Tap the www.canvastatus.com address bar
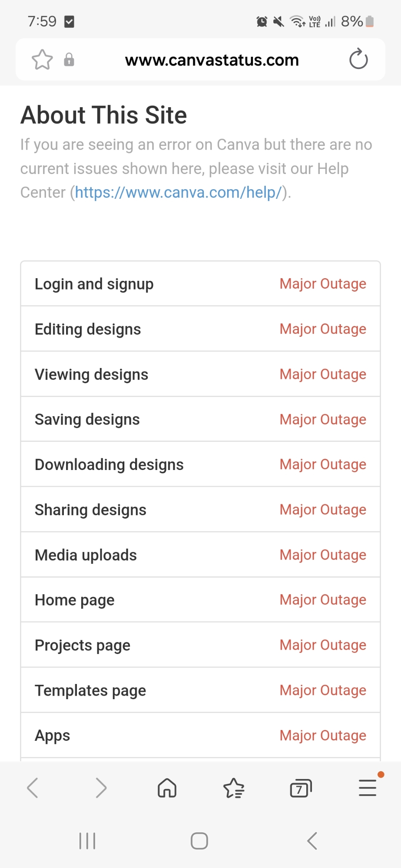 click(212, 60)
